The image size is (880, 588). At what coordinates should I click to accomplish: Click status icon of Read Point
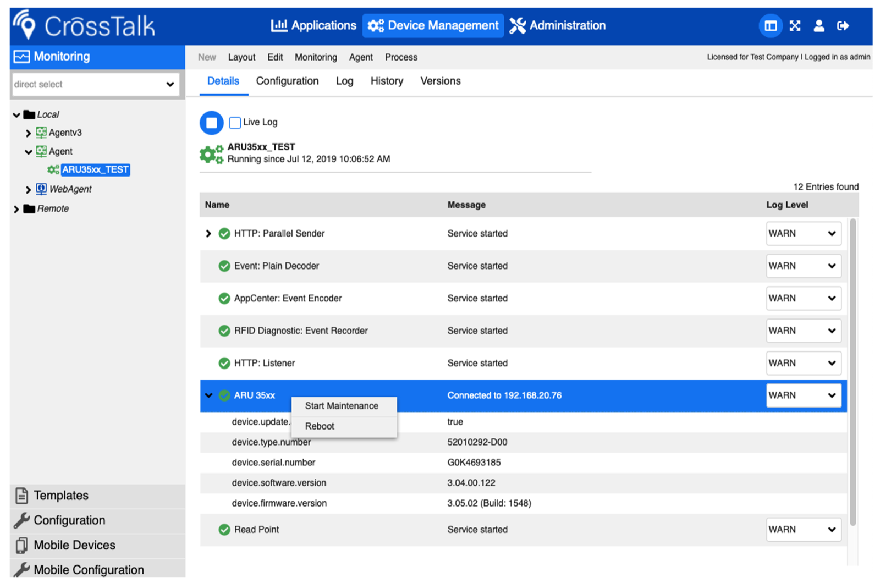tap(224, 530)
